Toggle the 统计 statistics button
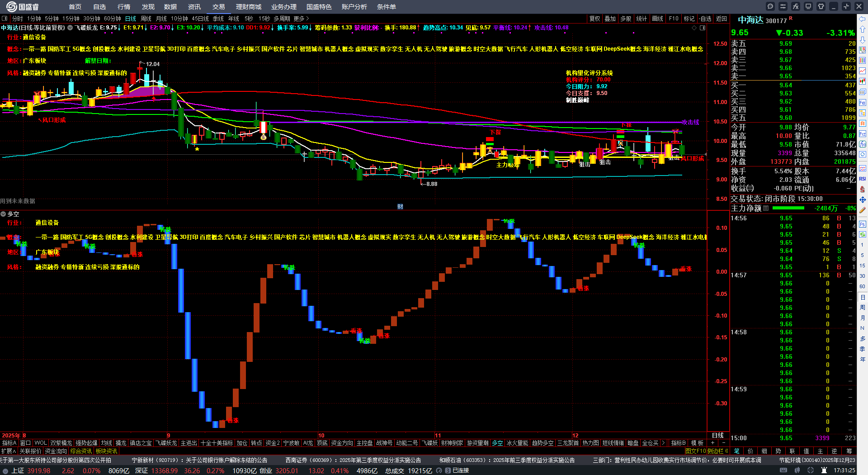Viewport: 868px width, 475px height. point(642,19)
